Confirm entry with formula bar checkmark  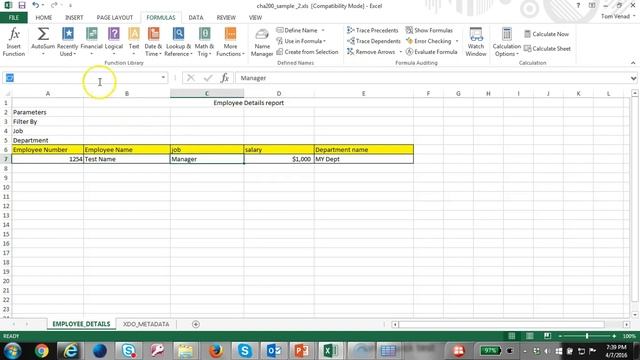(208, 78)
